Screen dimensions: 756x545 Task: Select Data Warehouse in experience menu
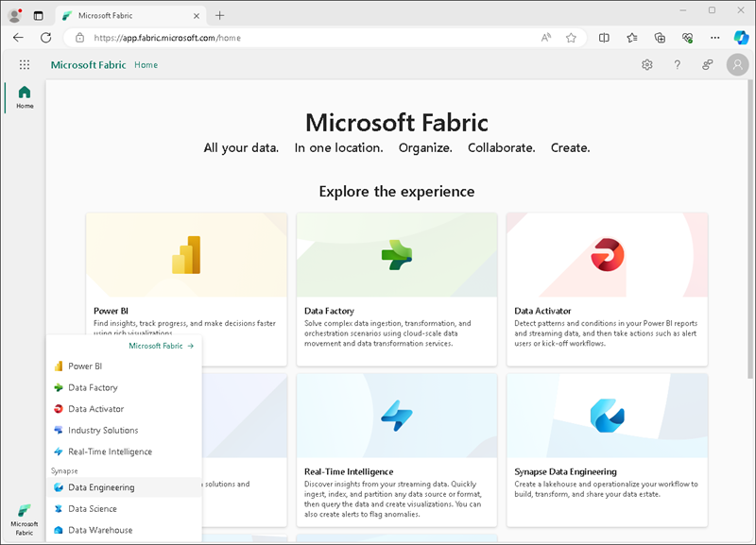[124, 530]
